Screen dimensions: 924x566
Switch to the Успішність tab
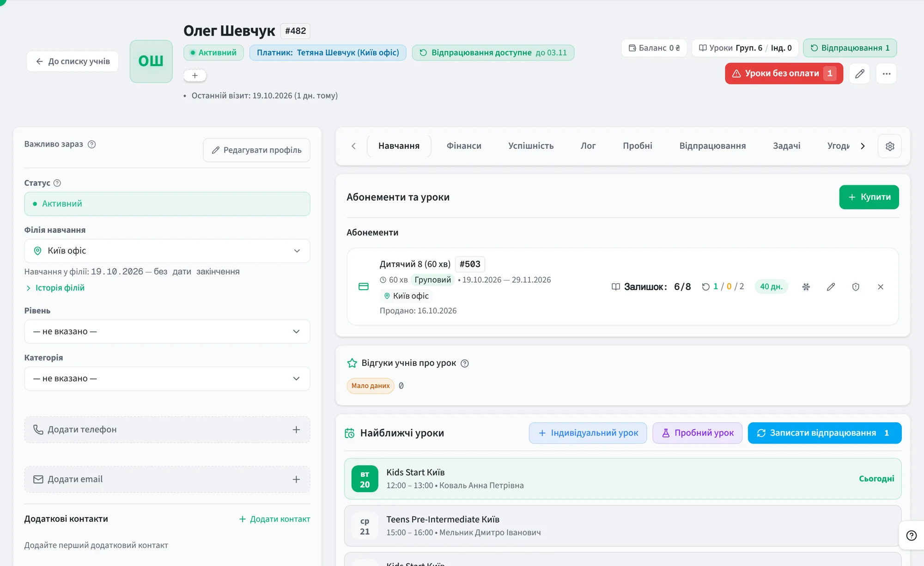531,146
